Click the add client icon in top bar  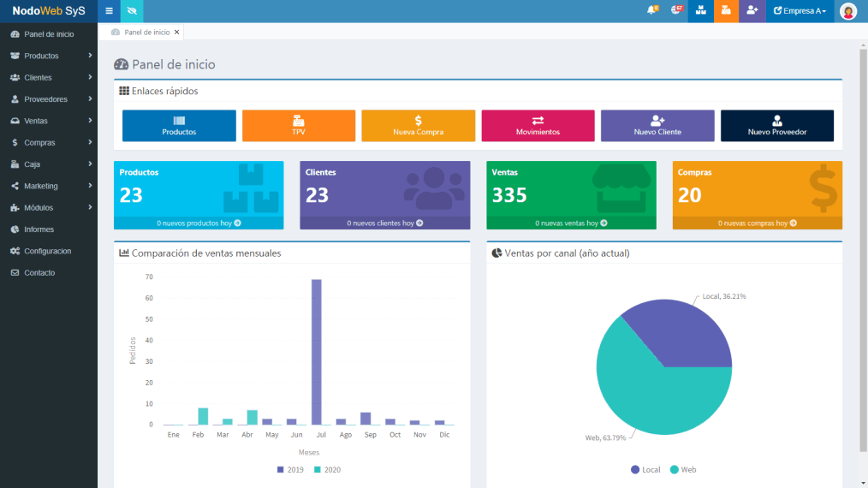click(x=752, y=11)
